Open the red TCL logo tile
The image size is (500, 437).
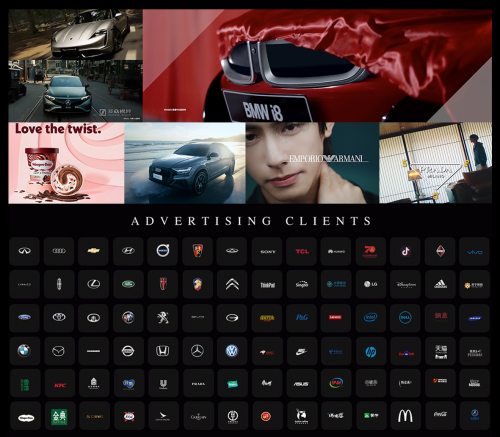[x=302, y=251]
